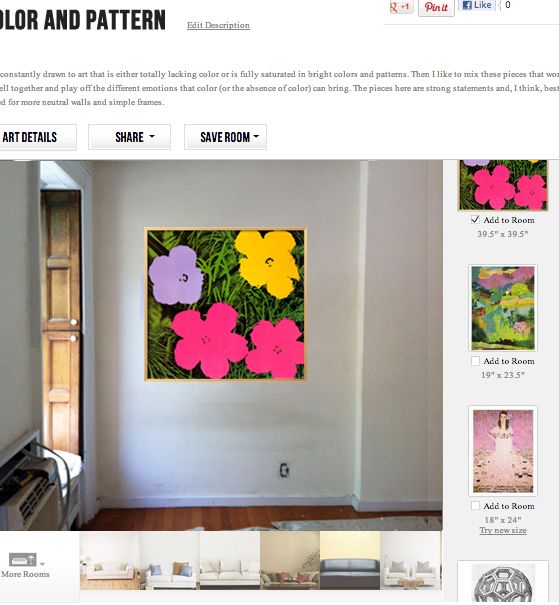Expand the Save Room dropdown
Image resolution: width=559 pixels, height=605 pixels.
[225, 137]
